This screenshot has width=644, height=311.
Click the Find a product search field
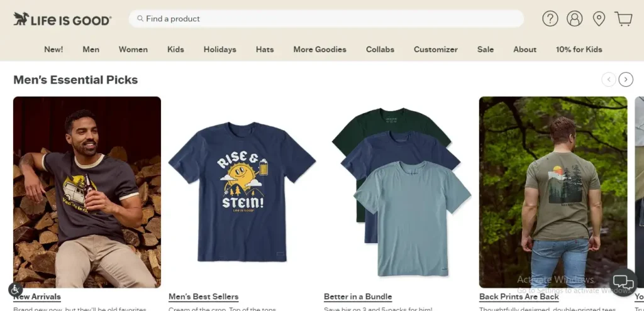[x=327, y=19]
